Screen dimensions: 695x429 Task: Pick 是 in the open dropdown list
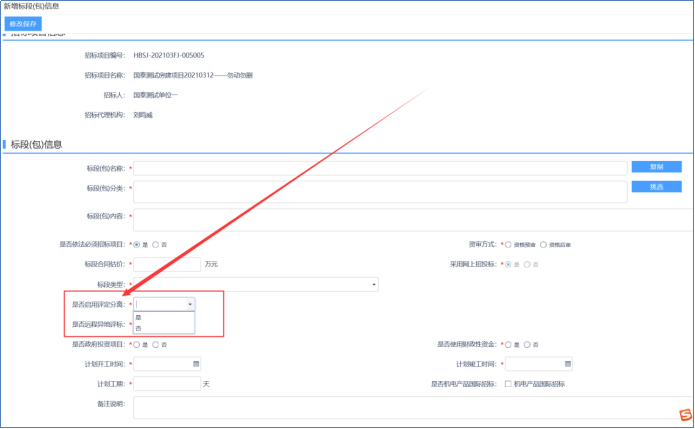coord(139,317)
